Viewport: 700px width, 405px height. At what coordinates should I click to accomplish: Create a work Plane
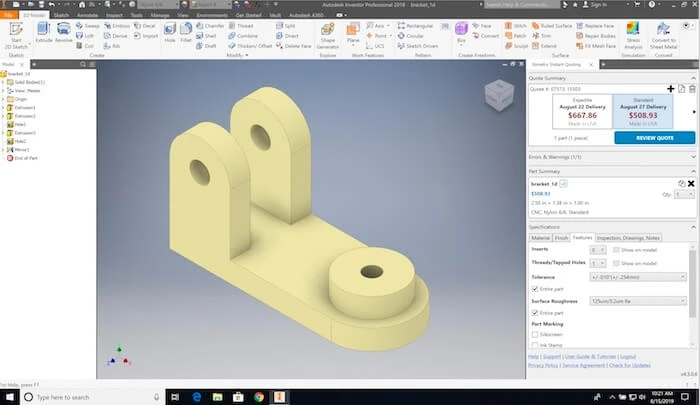[353, 33]
